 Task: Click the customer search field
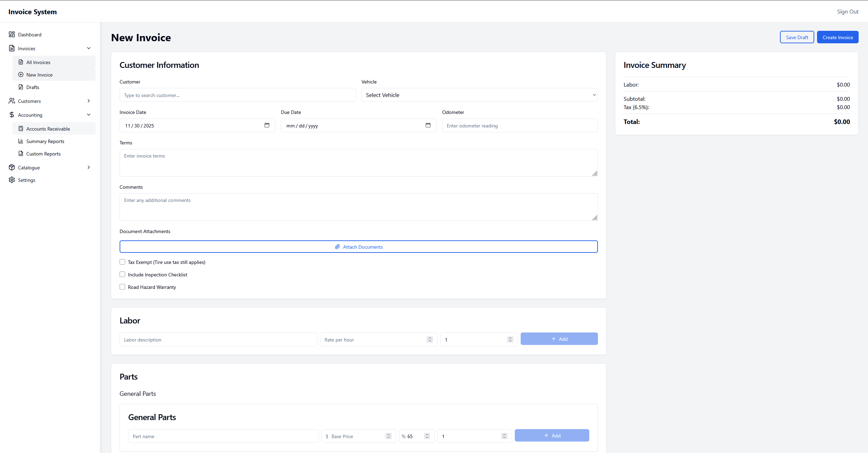click(x=237, y=95)
